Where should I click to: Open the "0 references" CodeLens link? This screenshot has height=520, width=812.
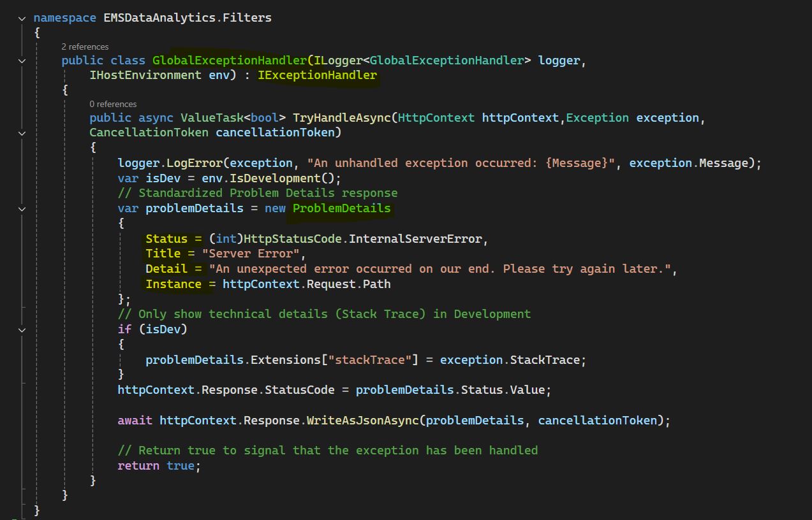[113, 104]
